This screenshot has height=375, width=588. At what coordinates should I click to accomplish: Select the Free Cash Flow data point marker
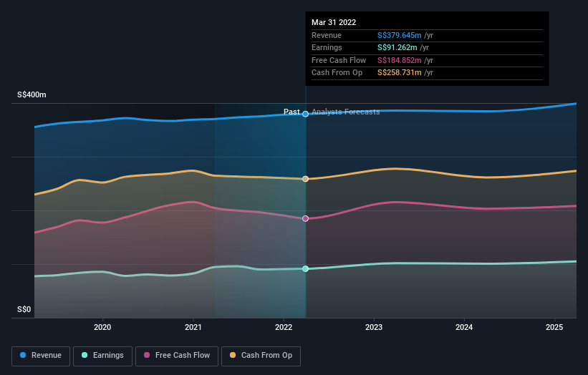pos(306,218)
